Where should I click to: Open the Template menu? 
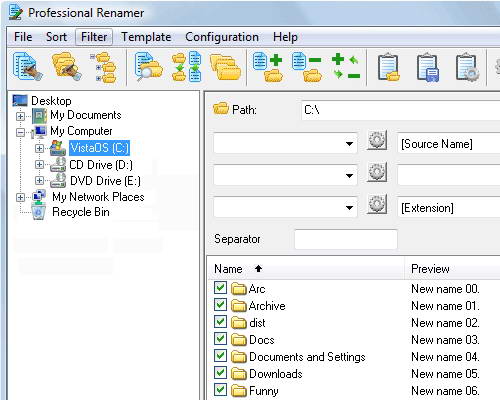click(x=146, y=37)
